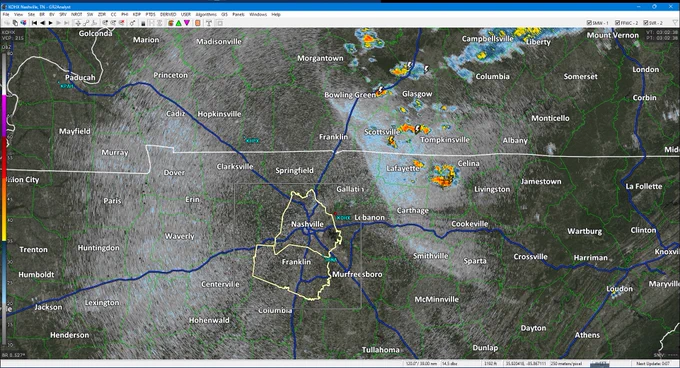Open the GIS menu

point(224,14)
